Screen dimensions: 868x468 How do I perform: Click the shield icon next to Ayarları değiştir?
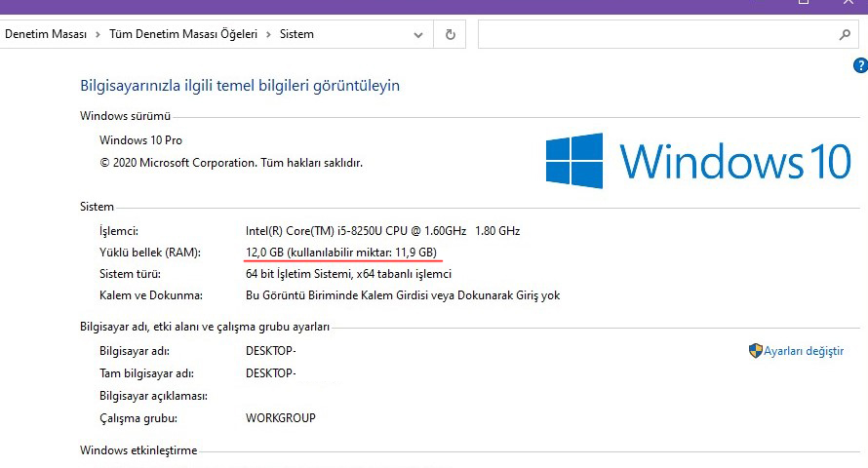pos(755,351)
